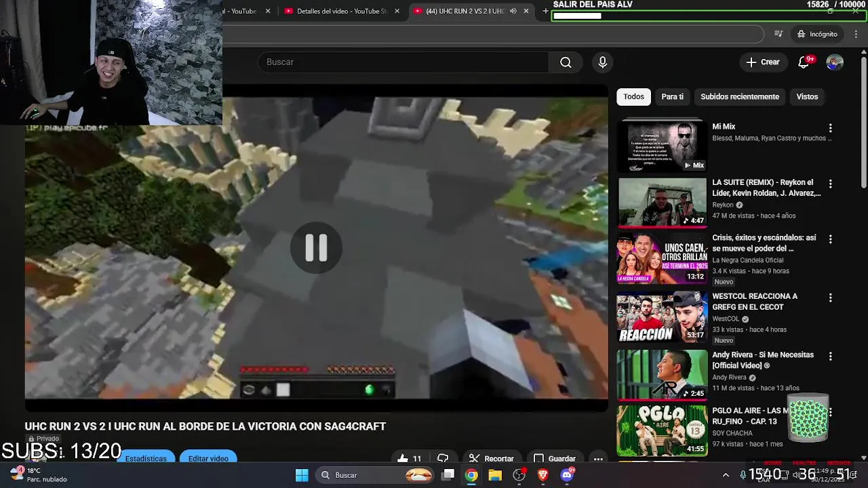The height and width of the screenshot is (488, 868).
Task: Open options for Crisis, éxitos y escándalos
Action: point(830,239)
